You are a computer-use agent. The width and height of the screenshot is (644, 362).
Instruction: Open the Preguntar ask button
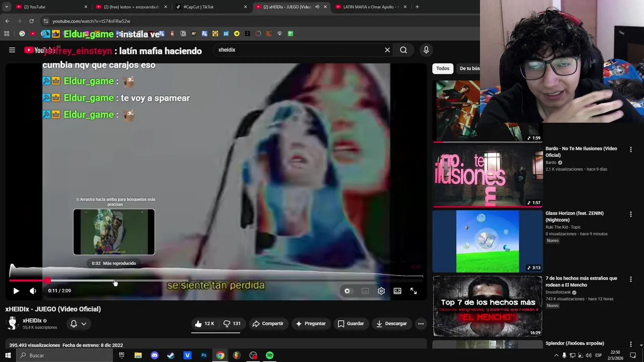[x=310, y=324]
